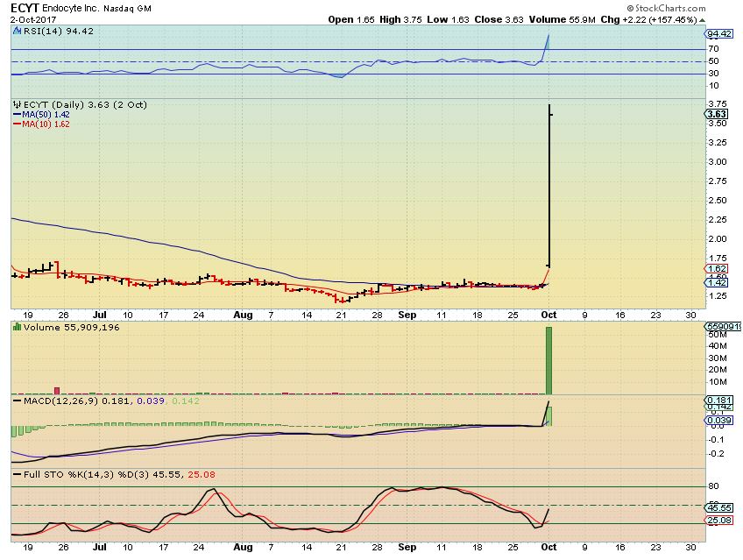Click the Jul label on price chart axis

100,315
